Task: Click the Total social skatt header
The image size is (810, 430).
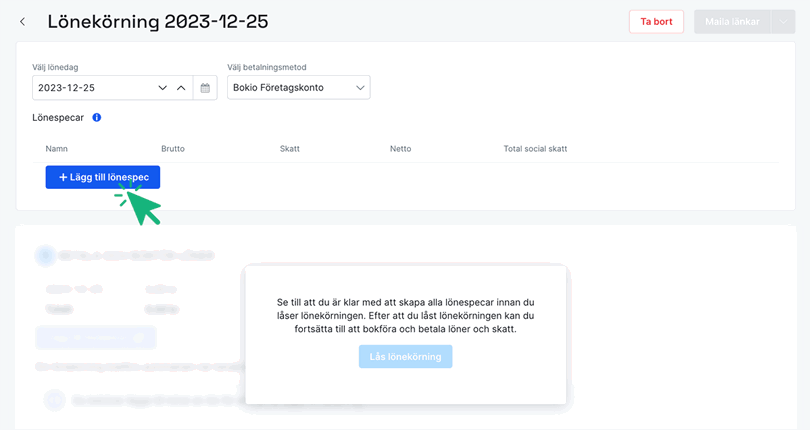Action: pos(535,149)
